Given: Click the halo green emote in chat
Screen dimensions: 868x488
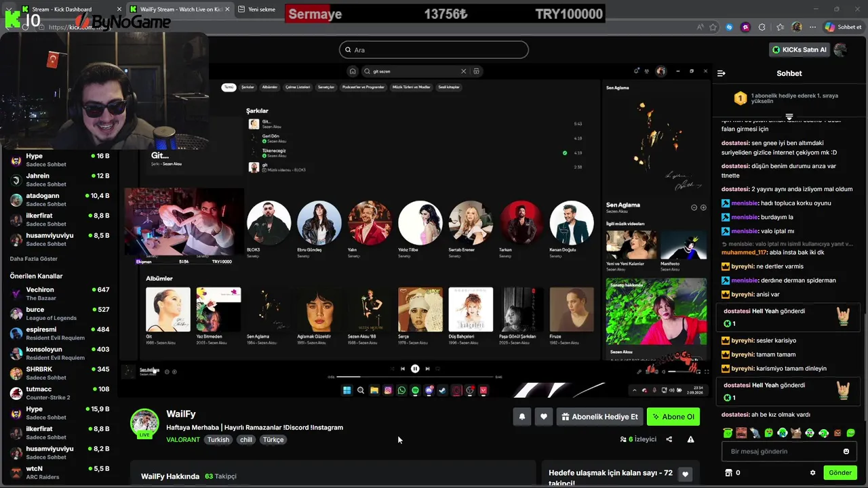Looking at the screenshot, I should [728, 432].
